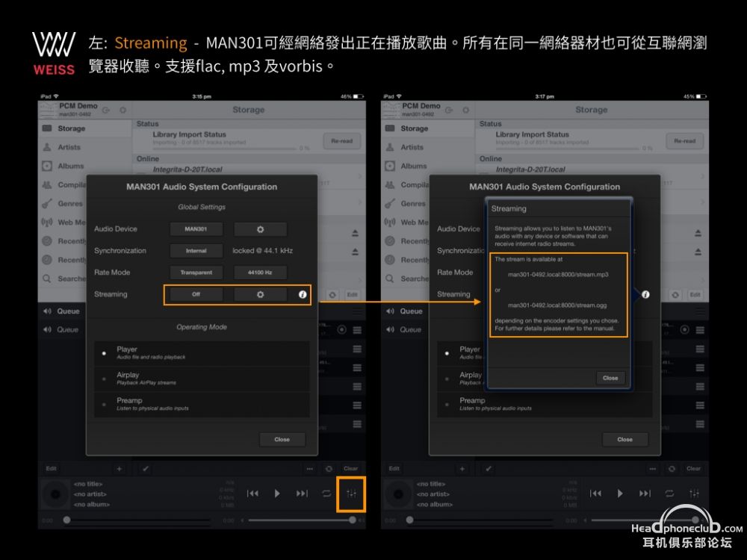The image size is (747, 560).
Task: Tap the battery indicator in right screenshot status bar
Action: [701, 96]
